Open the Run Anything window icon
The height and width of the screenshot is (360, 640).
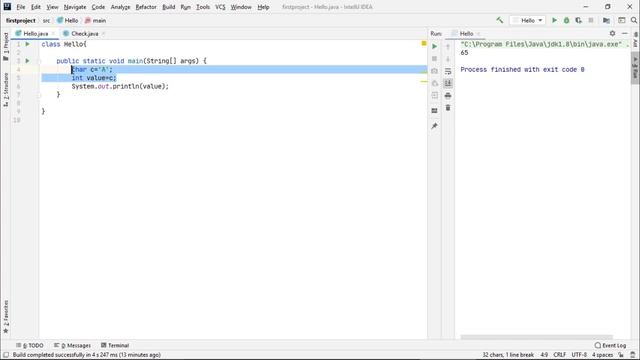click(622, 20)
